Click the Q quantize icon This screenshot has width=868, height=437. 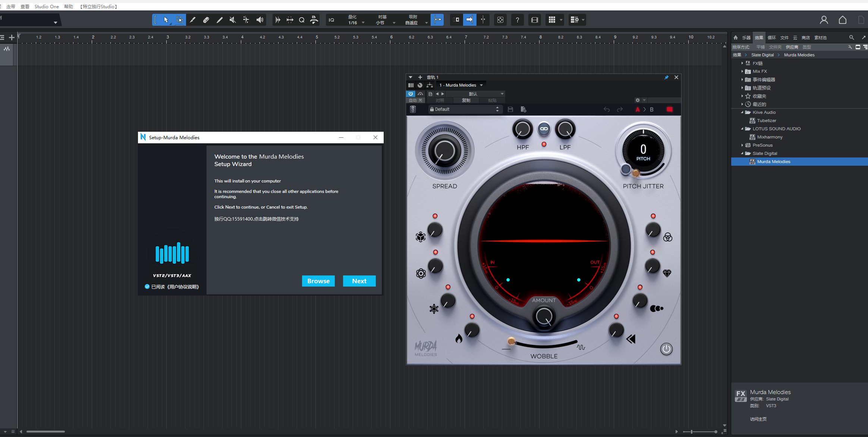pos(302,20)
